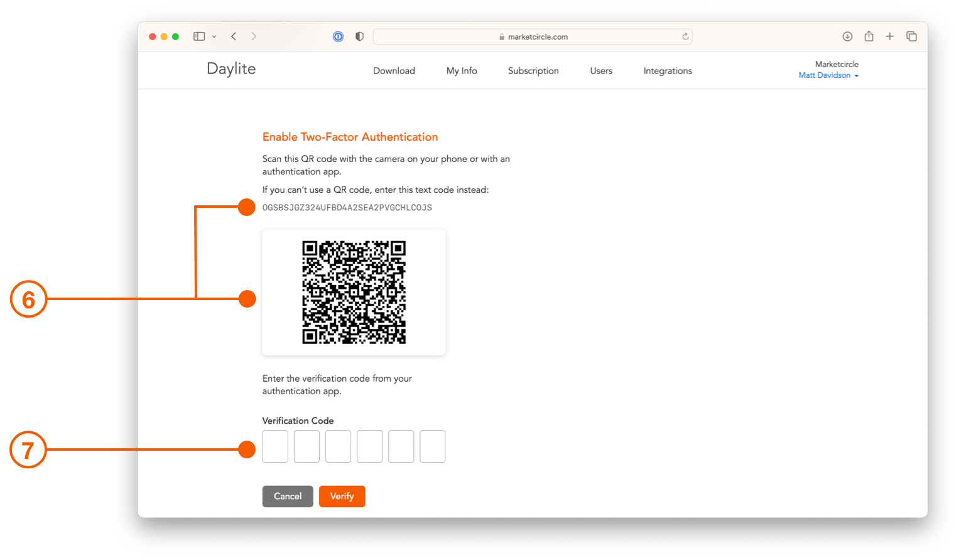
Task: Focus the fifth verification code box
Action: (x=401, y=446)
